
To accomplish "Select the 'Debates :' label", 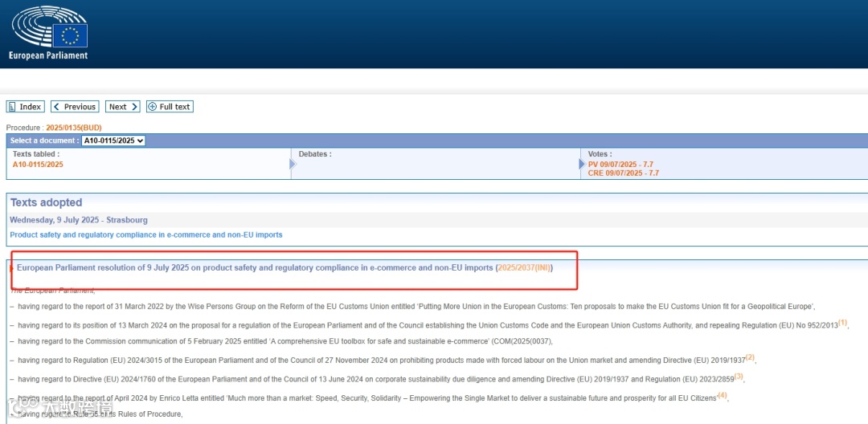I will (x=315, y=154).
